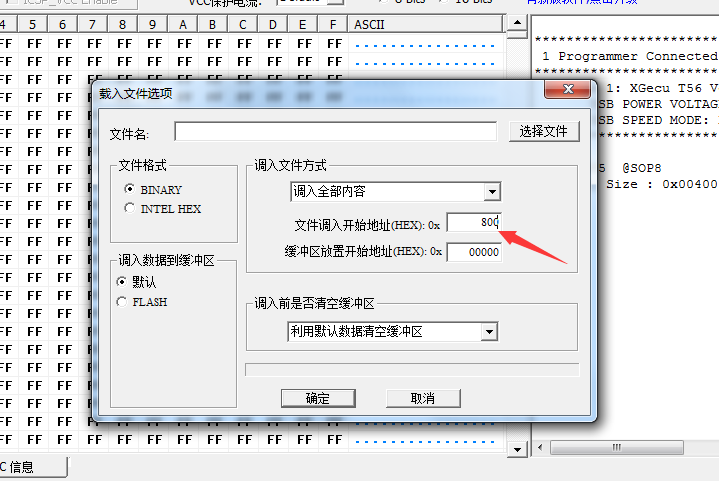The image size is (719, 481).
Task: Focus the 文件调入开始地址 hex input
Action: (x=473, y=222)
